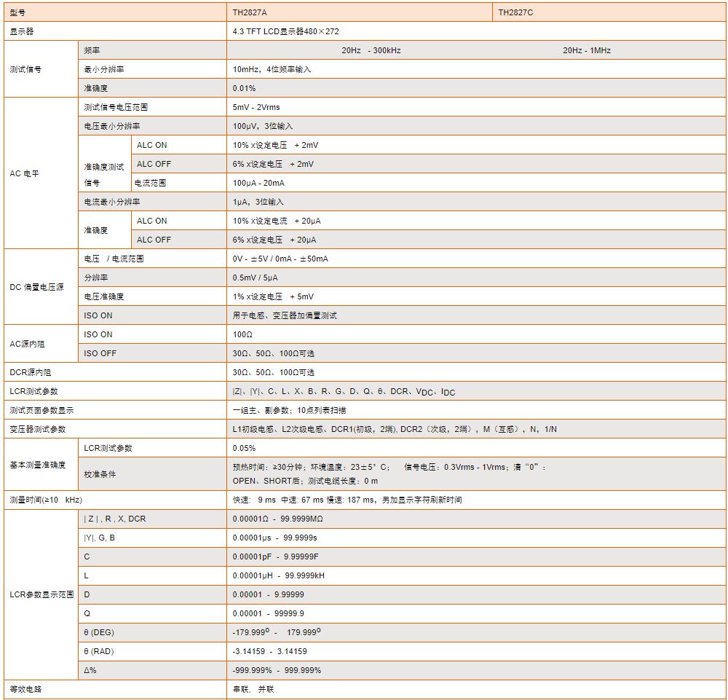Click the 等效电路 row label
This screenshot has height=700, width=728.
25,690
